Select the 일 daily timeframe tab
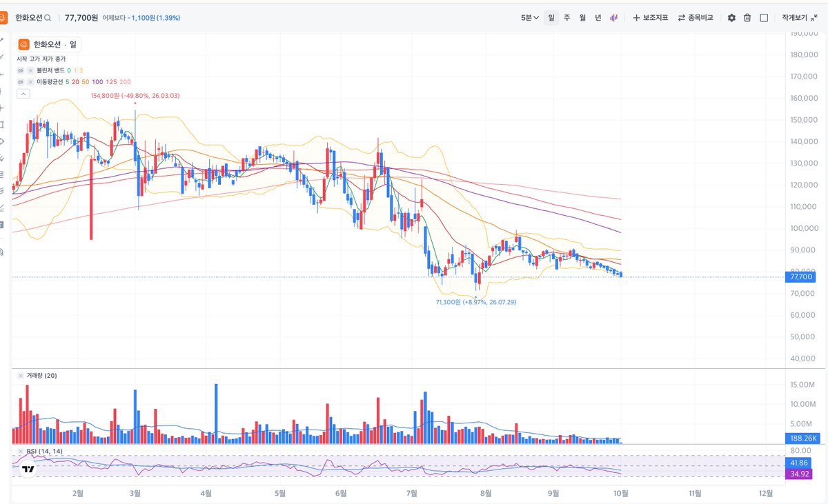 (551, 17)
